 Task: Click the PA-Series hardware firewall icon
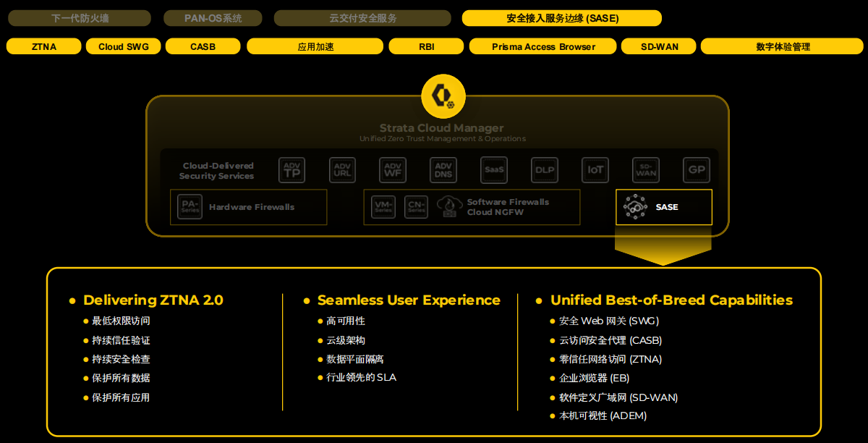coord(190,207)
